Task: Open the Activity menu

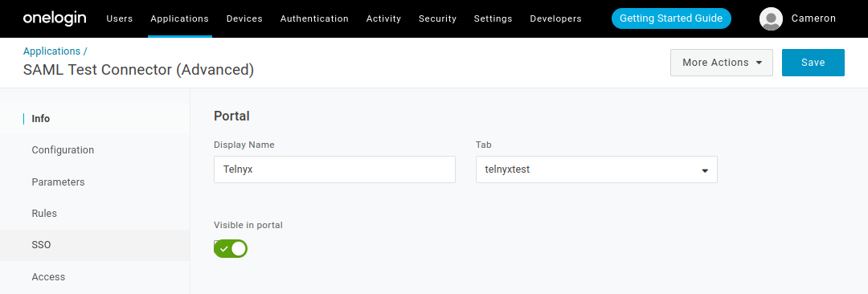Action: (x=383, y=18)
